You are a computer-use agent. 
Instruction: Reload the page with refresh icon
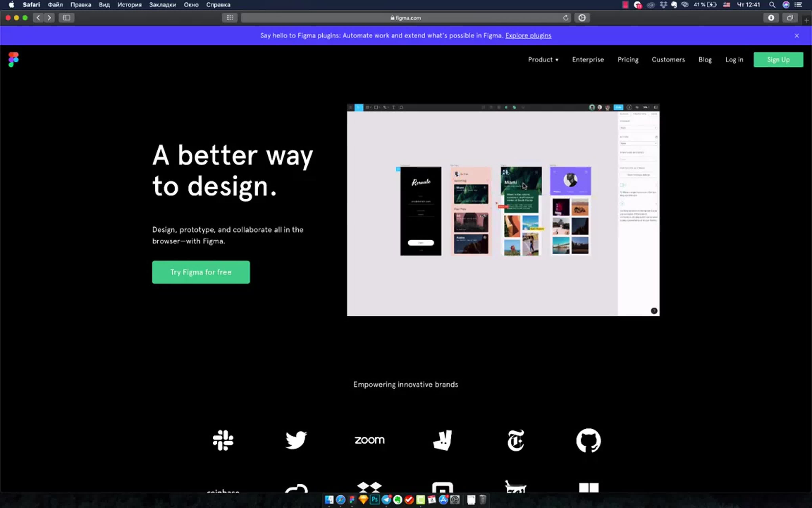tap(566, 18)
